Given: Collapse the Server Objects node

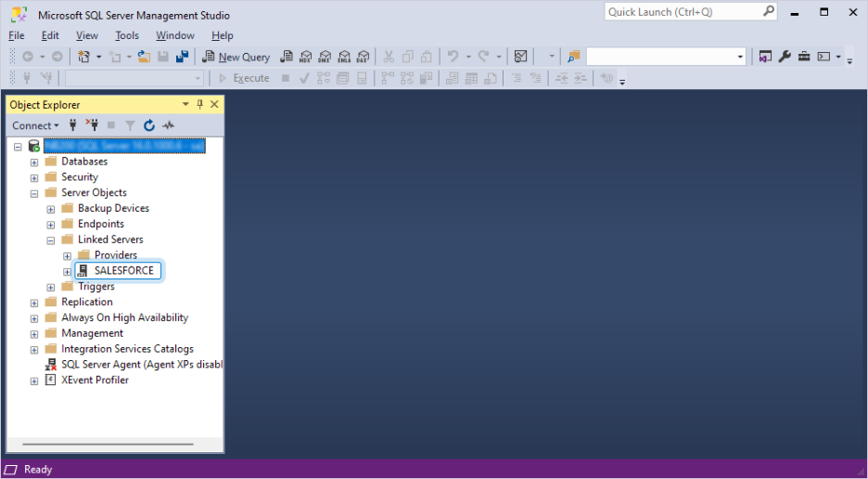Looking at the screenshot, I should click(x=34, y=193).
